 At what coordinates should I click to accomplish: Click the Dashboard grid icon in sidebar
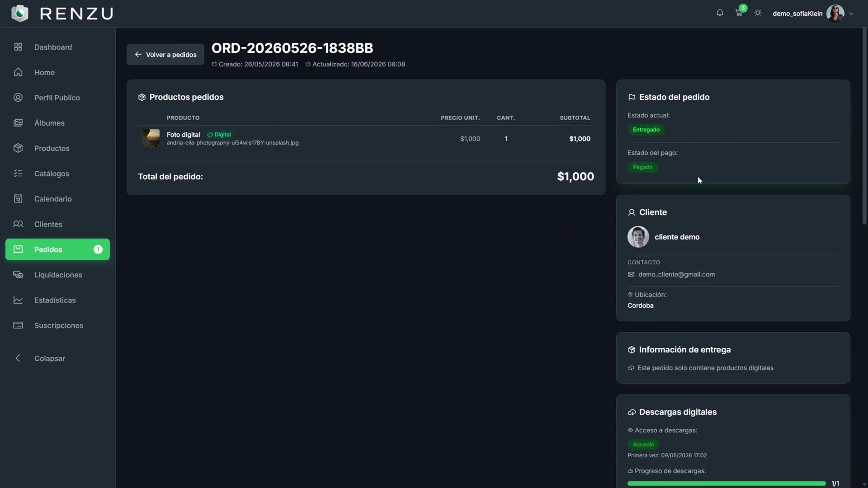(18, 47)
